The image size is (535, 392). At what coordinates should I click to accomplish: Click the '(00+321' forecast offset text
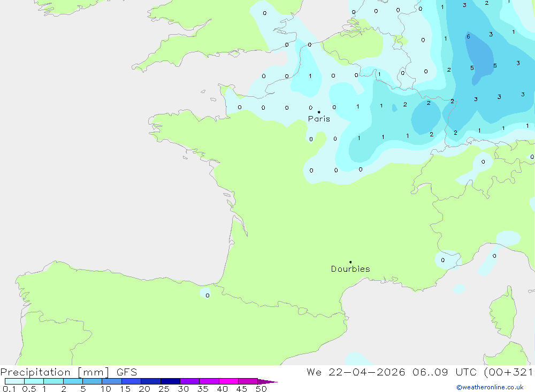[508, 372]
